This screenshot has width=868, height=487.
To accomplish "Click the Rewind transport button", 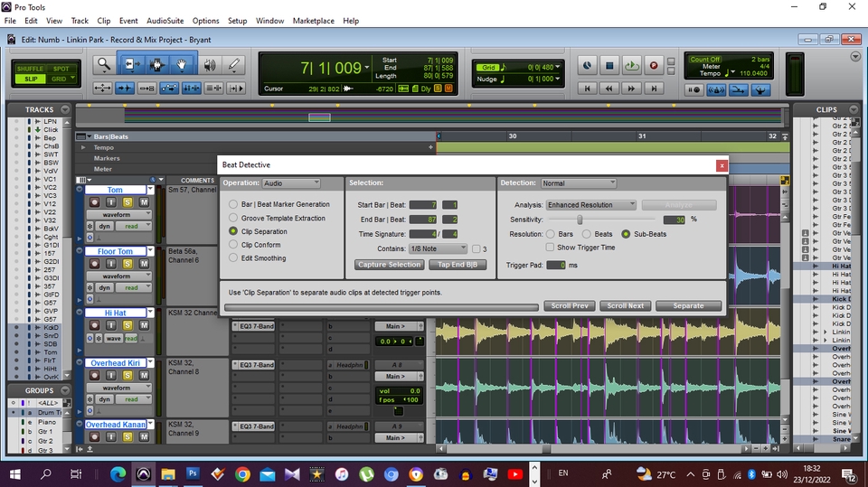I will tap(609, 88).
